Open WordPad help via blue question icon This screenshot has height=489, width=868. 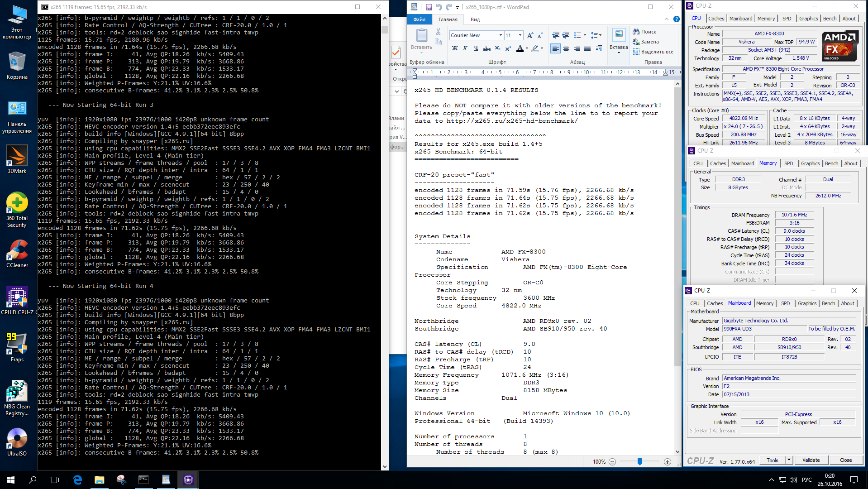pyautogui.click(x=677, y=19)
